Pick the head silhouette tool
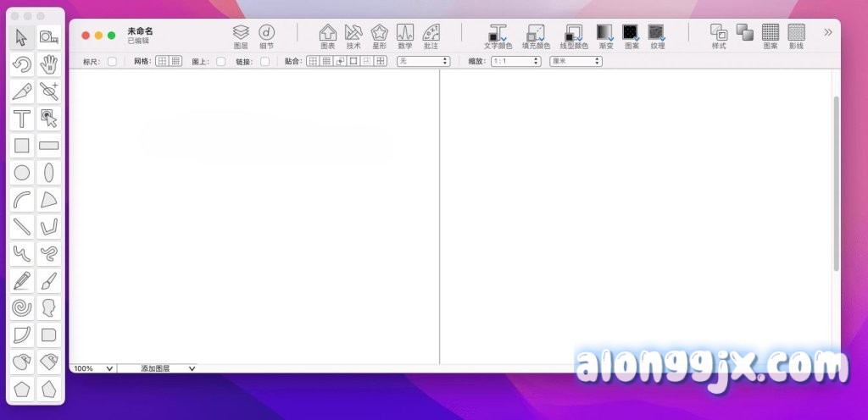The width and height of the screenshot is (868, 420). (x=48, y=308)
